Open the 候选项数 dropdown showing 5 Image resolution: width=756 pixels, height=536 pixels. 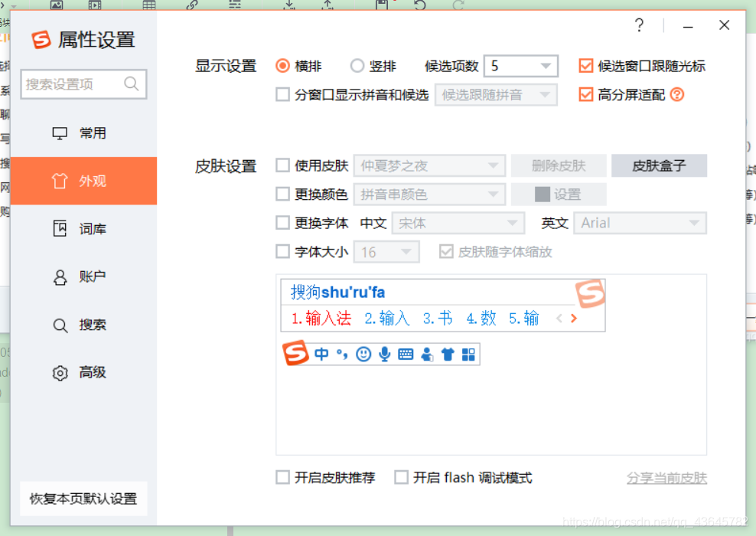click(x=521, y=66)
